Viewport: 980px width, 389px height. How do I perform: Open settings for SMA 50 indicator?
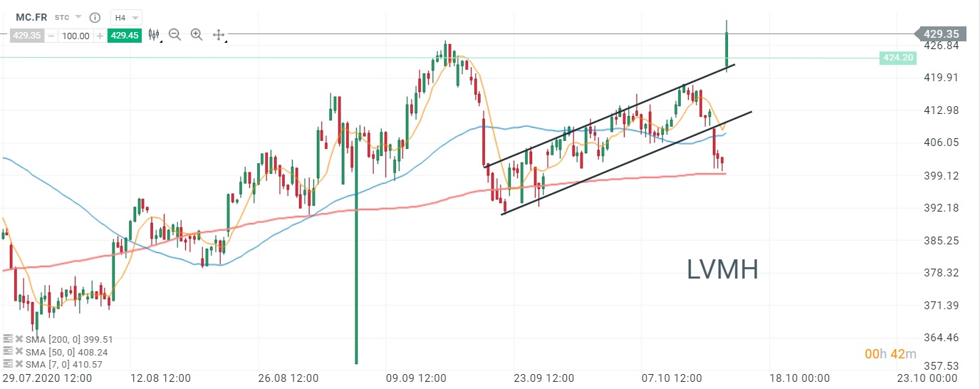click(x=9, y=352)
